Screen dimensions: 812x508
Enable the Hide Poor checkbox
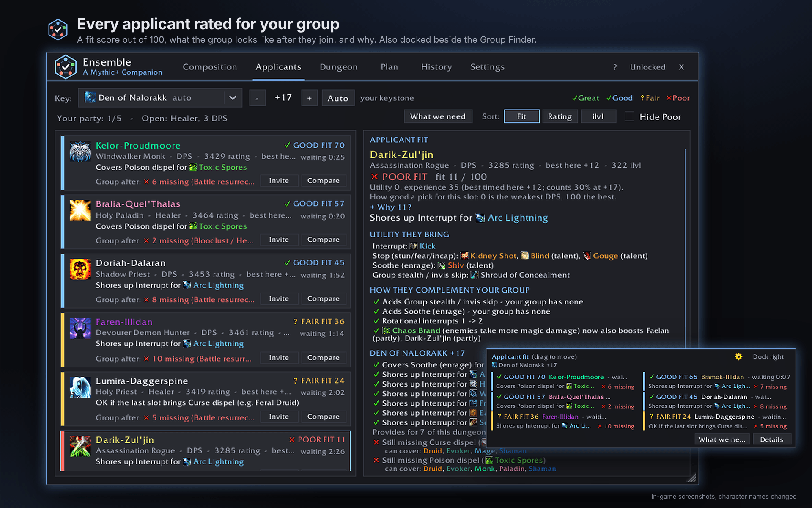[x=629, y=116]
